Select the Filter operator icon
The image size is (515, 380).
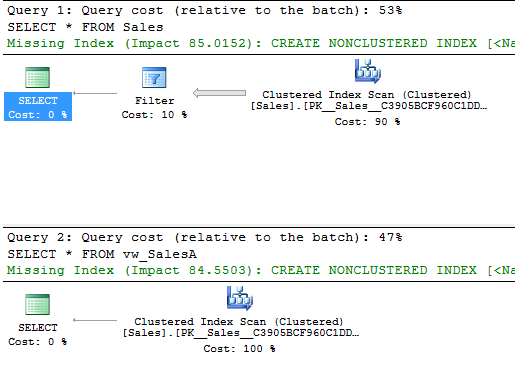[x=154, y=77]
